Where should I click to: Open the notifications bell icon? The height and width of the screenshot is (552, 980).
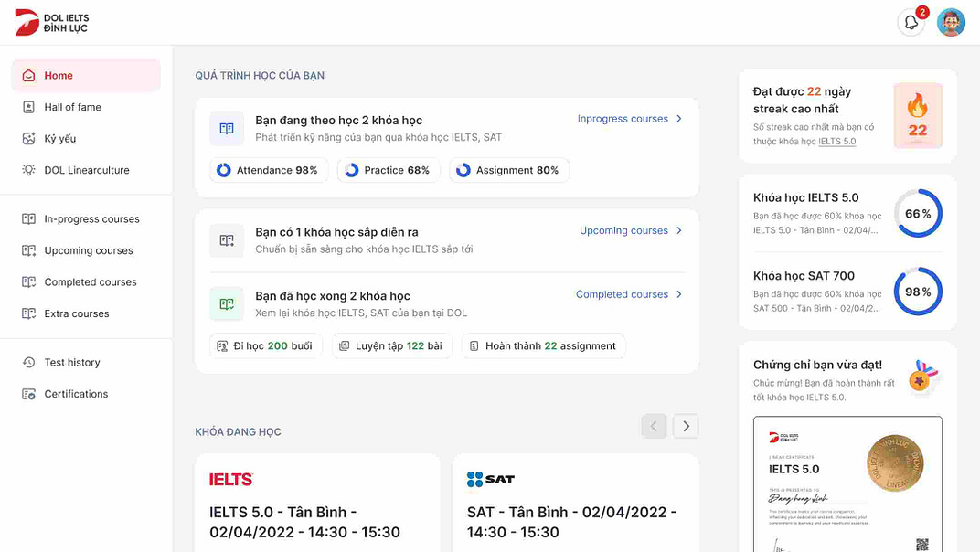pyautogui.click(x=911, y=23)
